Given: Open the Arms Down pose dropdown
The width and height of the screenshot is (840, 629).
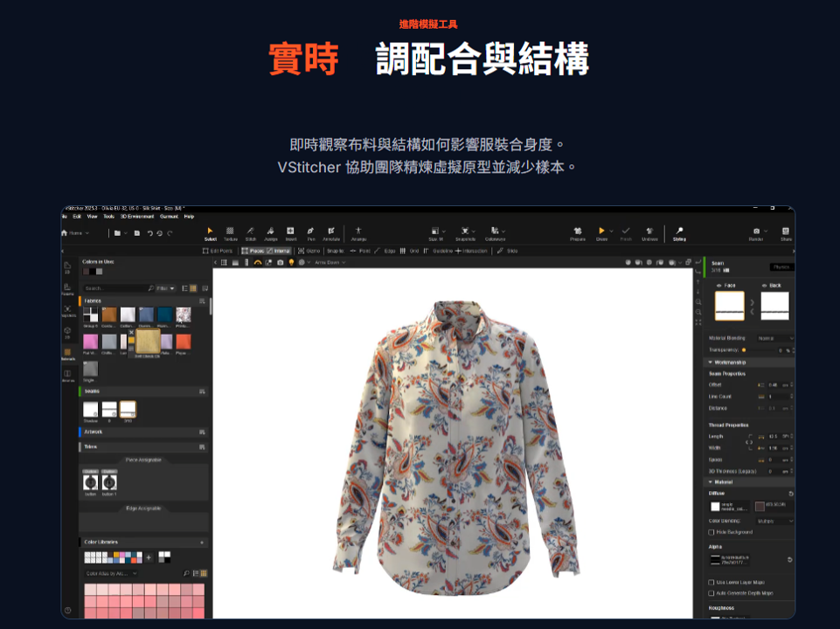Looking at the screenshot, I should coord(330,262).
